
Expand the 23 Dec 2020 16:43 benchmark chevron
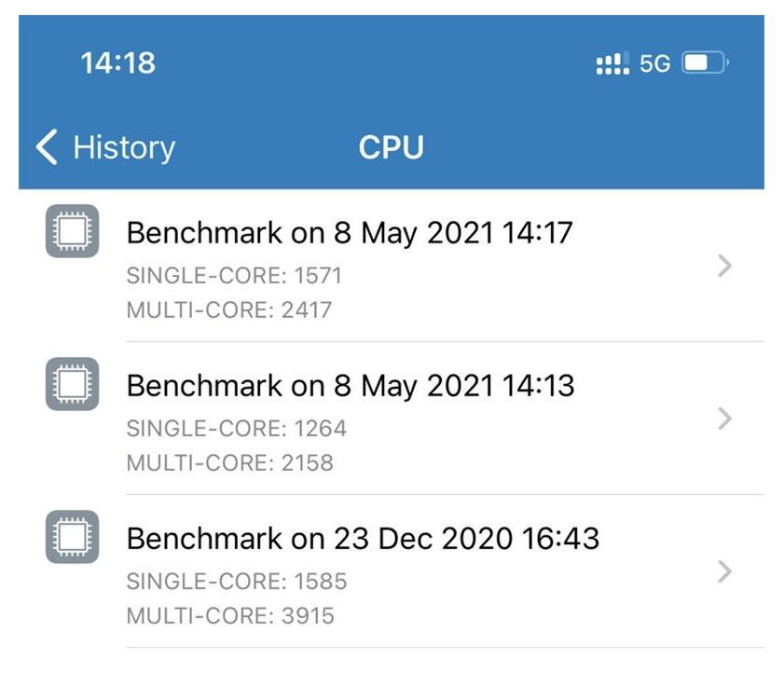coord(724,571)
